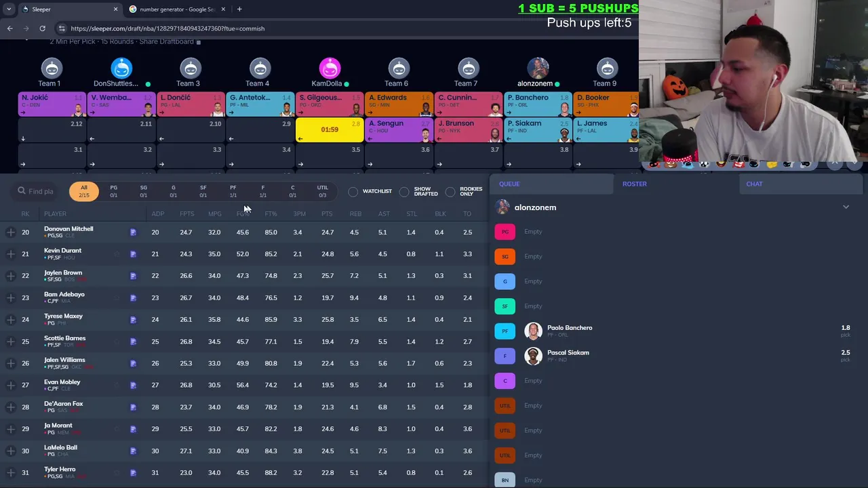Image resolution: width=868 pixels, height=488 pixels.
Task: Click the yellow 01:59 timer pick cell
Action: [x=330, y=131]
